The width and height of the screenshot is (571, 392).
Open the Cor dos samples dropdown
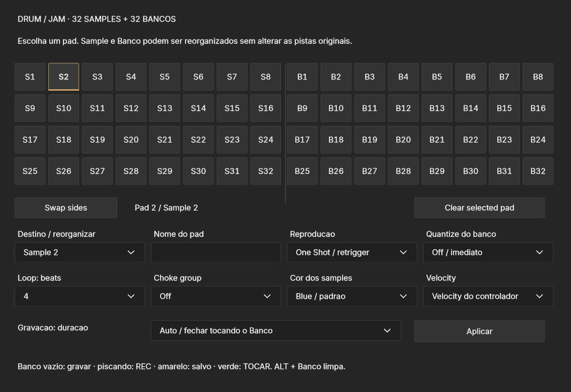point(352,296)
